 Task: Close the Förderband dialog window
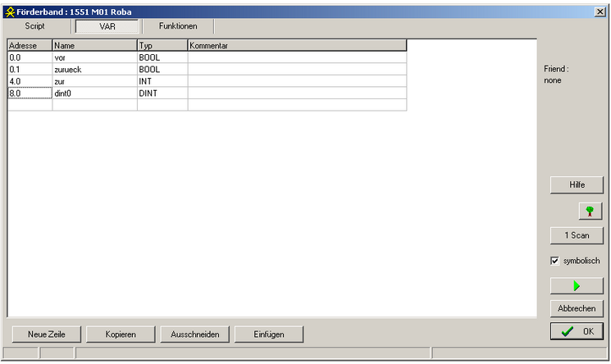(600, 12)
